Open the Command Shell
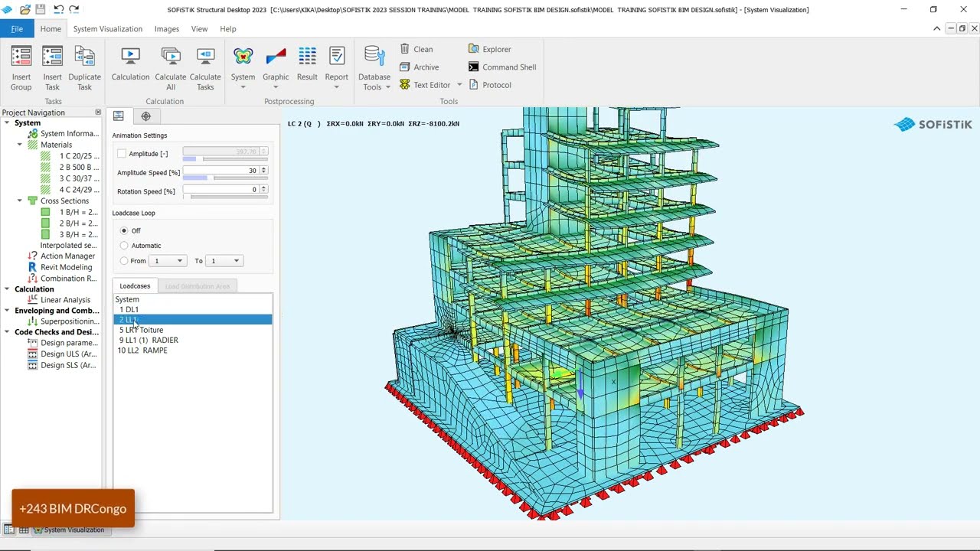Screen dimensions: 980x551 coord(502,67)
